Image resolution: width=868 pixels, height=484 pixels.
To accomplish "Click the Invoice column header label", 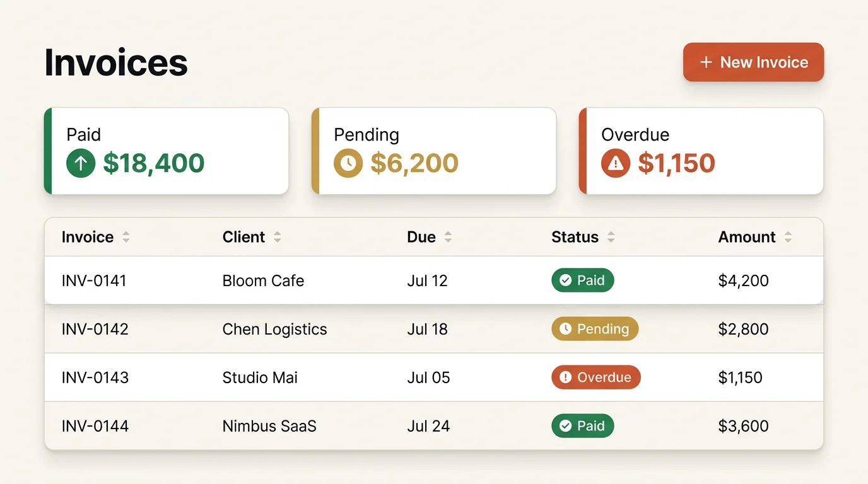I will [x=88, y=237].
